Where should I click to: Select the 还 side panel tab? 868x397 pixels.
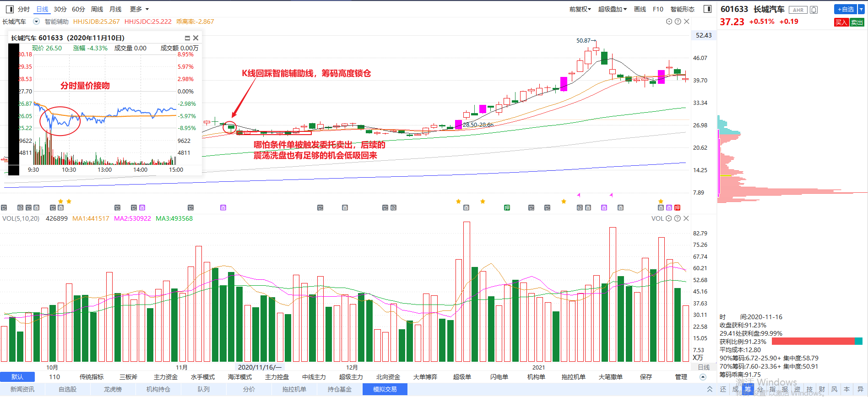tap(723, 389)
